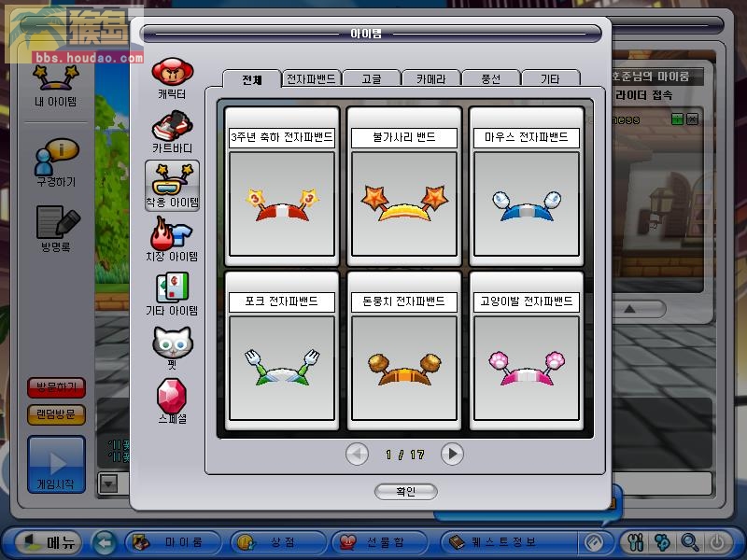Viewport: 747px width, 560px height.
Task: Switch to the 기타 tab
Action: tap(551, 78)
